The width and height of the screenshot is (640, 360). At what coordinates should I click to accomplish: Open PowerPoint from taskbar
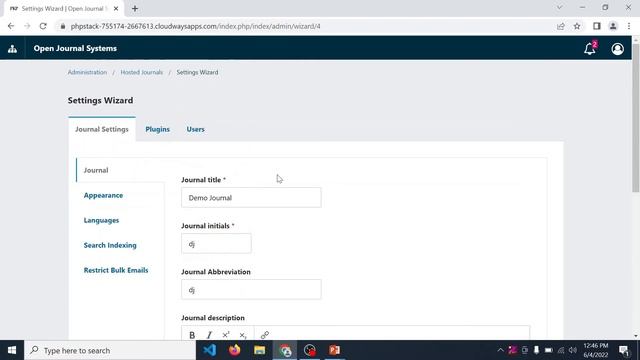pyautogui.click(x=334, y=350)
